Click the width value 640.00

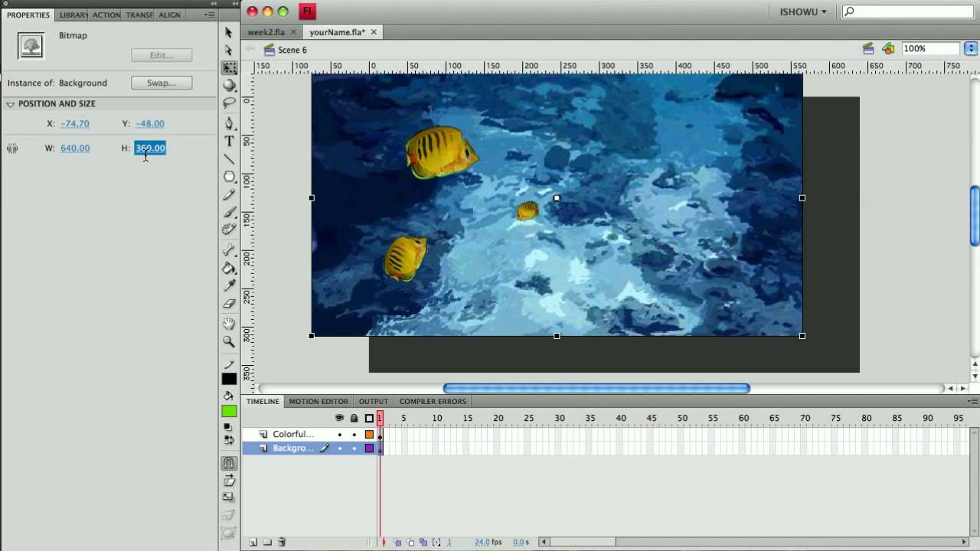(x=75, y=148)
